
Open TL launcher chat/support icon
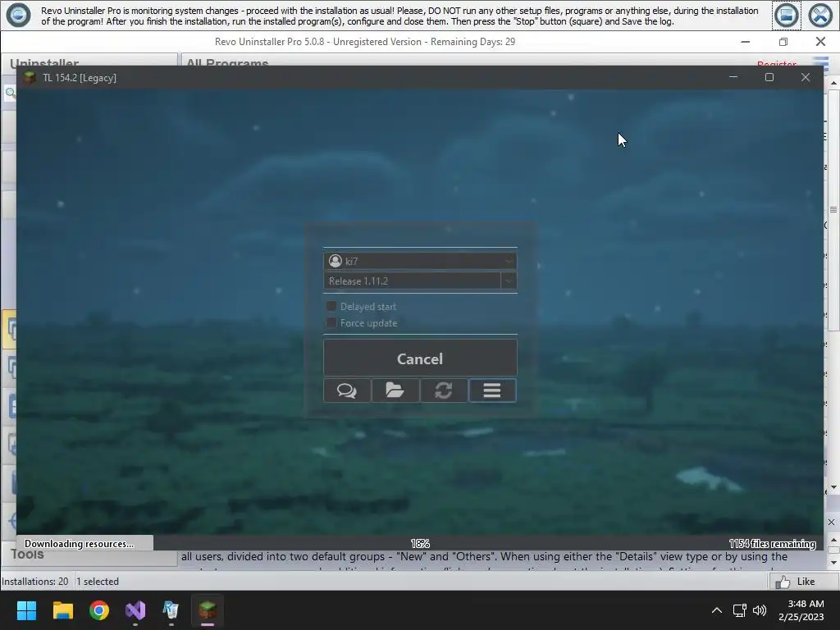347,390
